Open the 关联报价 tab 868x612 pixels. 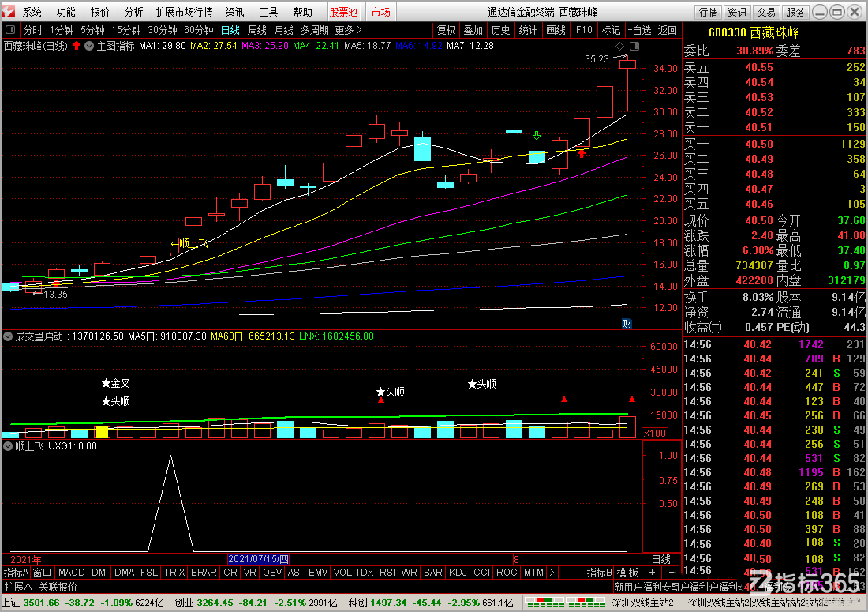(x=58, y=587)
